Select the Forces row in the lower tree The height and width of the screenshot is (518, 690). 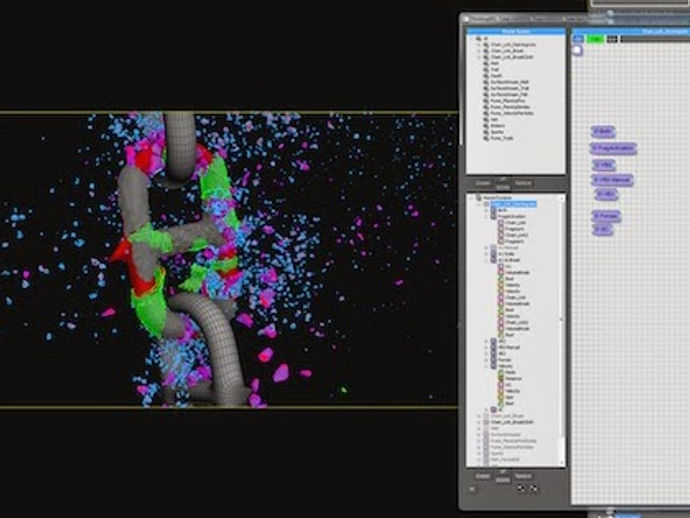[x=505, y=360]
